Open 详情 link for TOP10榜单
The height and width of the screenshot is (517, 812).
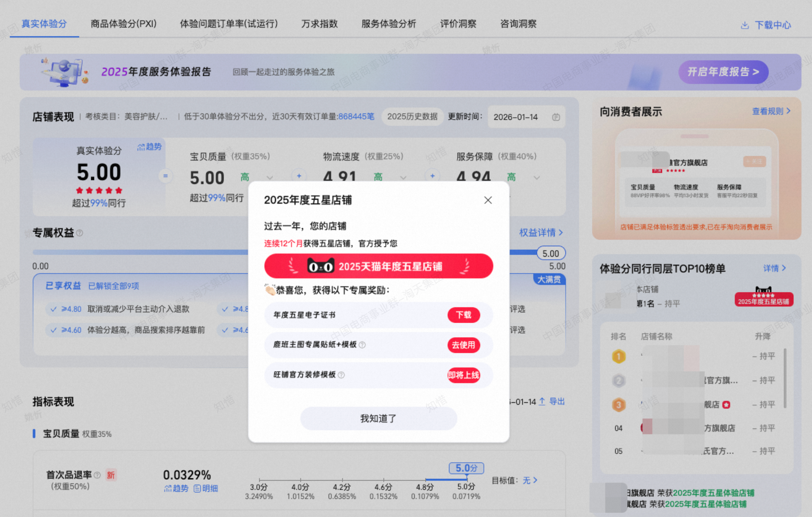[x=774, y=268]
